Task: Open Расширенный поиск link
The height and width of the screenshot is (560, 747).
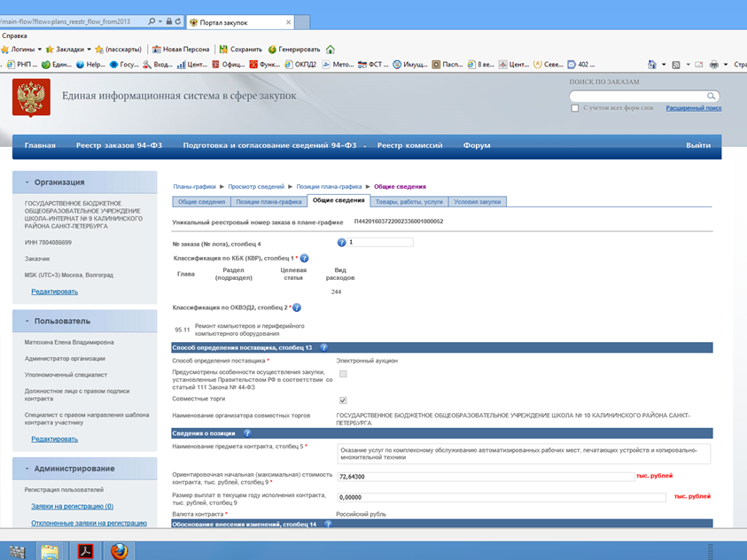Action: click(x=694, y=108)
